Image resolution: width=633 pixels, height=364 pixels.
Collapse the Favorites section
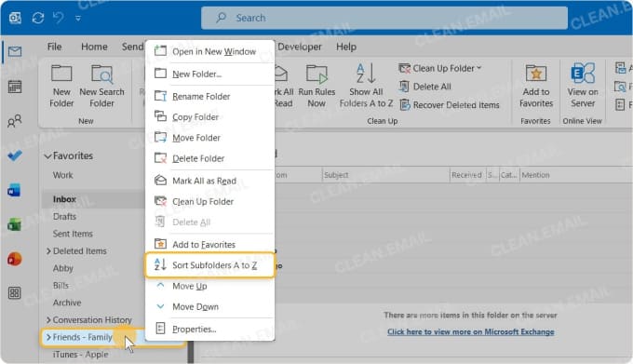pyautogui.click(x=47, y=156)
